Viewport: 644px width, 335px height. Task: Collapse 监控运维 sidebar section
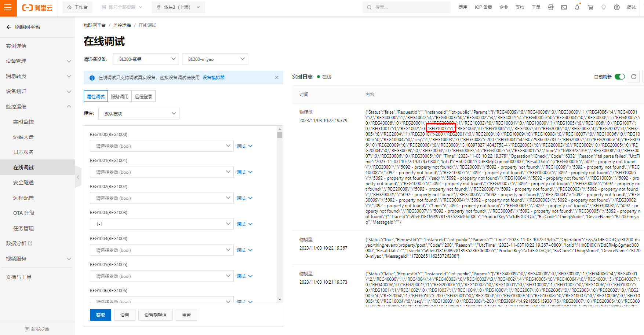click(x=37, y=107)
